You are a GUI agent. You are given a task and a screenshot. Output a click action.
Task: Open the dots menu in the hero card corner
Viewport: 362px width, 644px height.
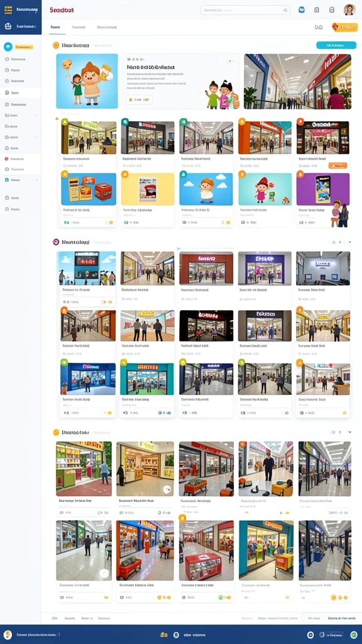tap(230, 61)
